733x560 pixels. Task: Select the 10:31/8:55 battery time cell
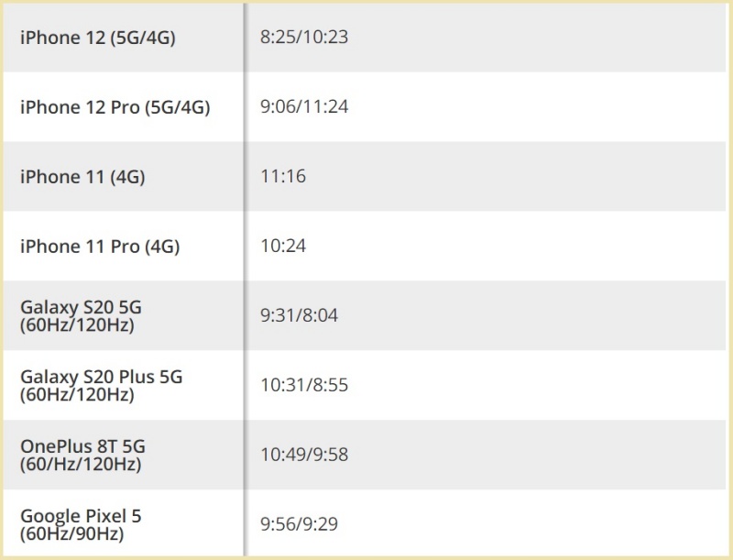[x=304, y=386]
